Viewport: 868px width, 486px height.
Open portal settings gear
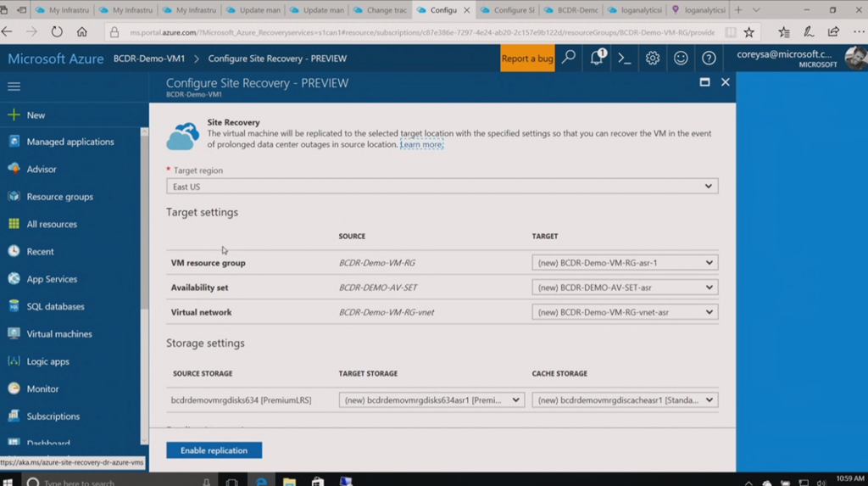pos(653,58)
